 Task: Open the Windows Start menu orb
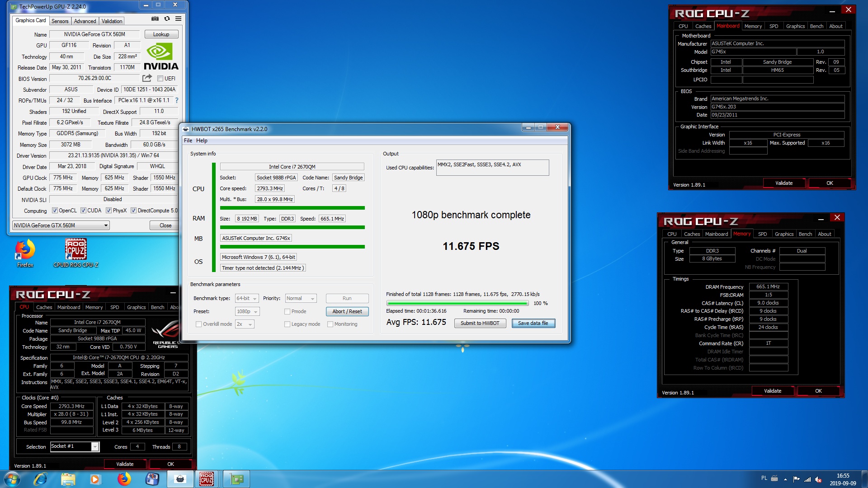12,479
